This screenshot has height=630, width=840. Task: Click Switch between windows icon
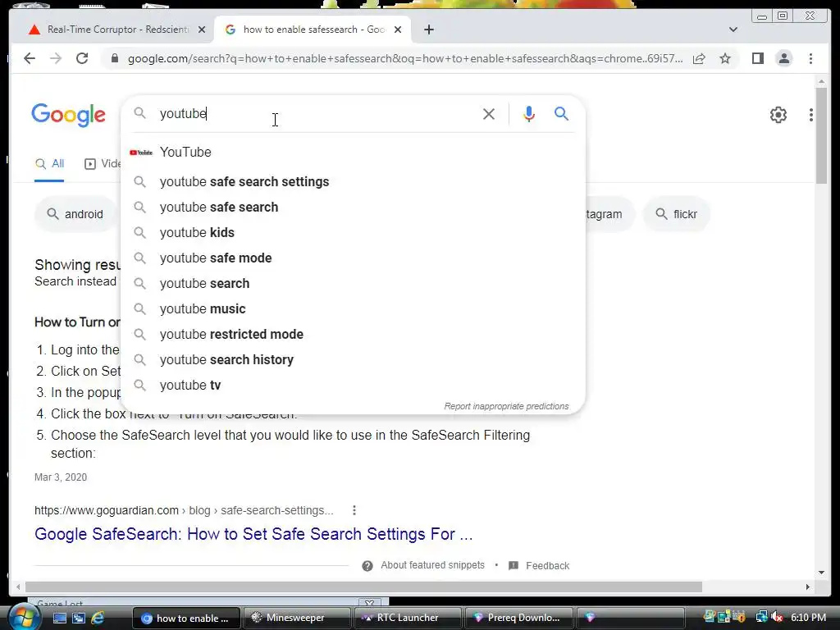pyautogui.click(x=78, y=619)
